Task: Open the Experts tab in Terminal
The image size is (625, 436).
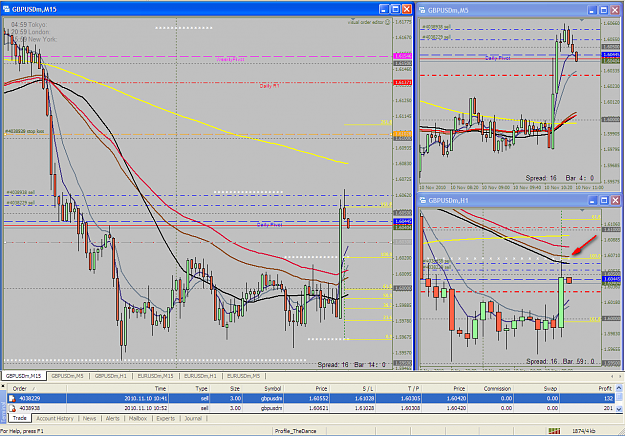Action: (165, 418)
